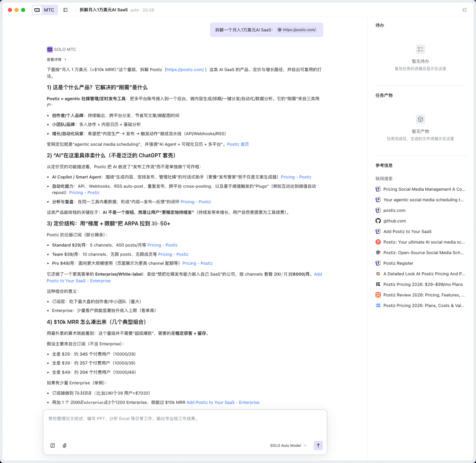This screenshot has width=476, height=463.
Task: Open reference "Postiz Review 2026: Pricing, Features, ..."
Action: point(420,295)
